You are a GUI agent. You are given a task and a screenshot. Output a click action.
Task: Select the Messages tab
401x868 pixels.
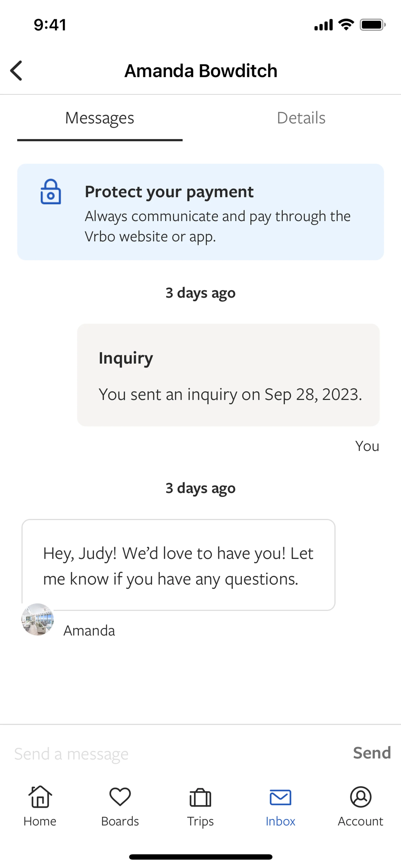[100, 118]
